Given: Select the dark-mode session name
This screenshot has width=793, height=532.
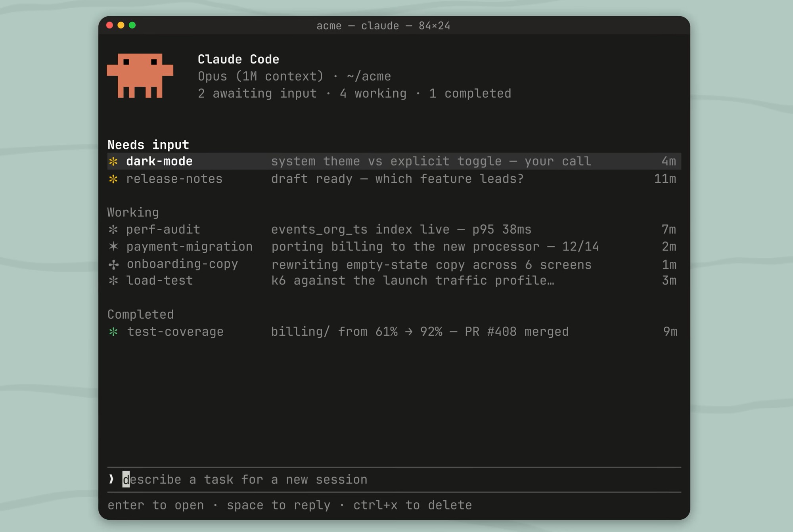Looking at the screenshot, I should click(x=159, y=161).
